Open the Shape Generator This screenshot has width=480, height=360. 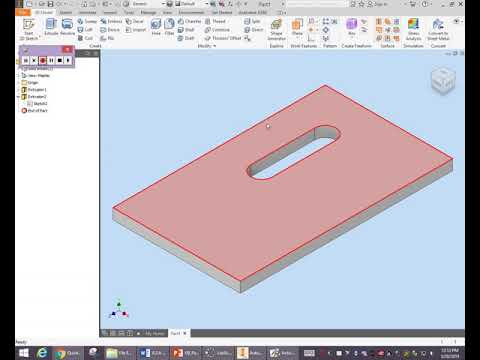(x=276, y=29)
